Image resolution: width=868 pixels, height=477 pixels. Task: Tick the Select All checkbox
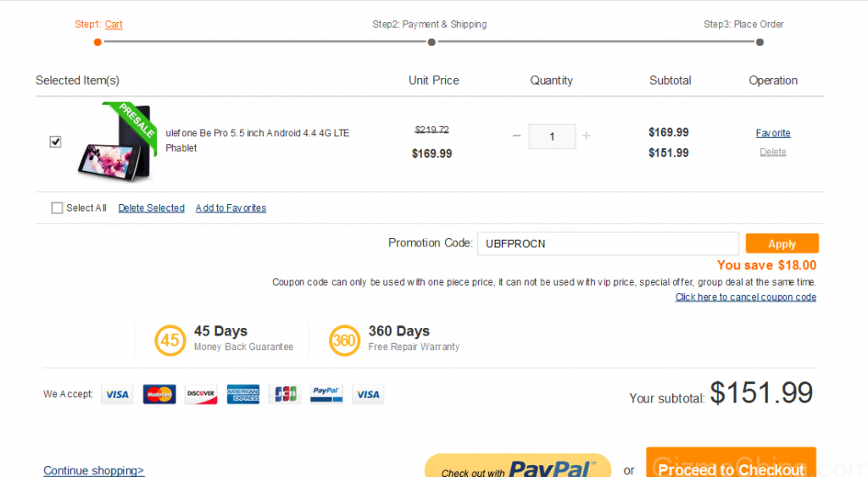pos(57,208)
